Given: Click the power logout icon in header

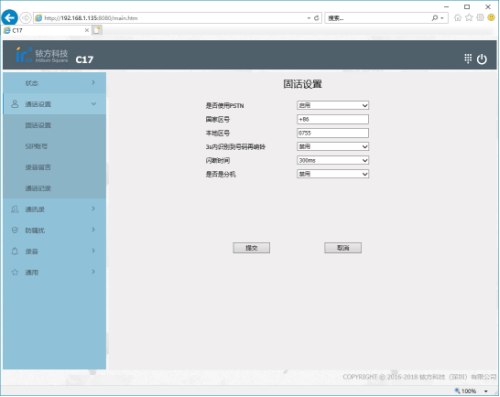Looking at the screenshot, I should click(x=482, y=59).
